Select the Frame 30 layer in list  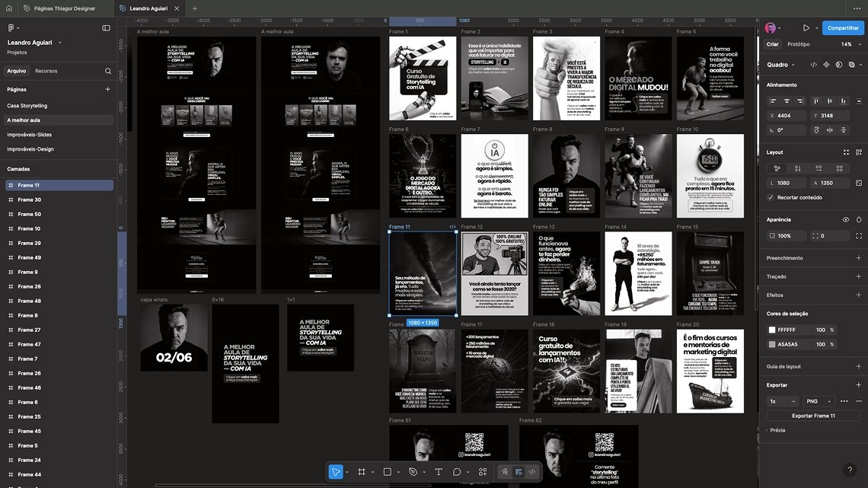[30, 199]
